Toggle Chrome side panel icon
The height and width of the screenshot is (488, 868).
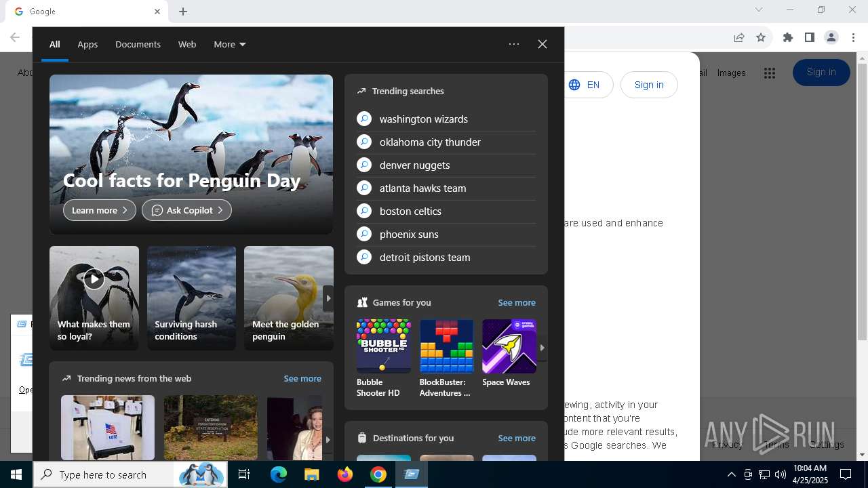pyautogui.click(x=810, y=37)
